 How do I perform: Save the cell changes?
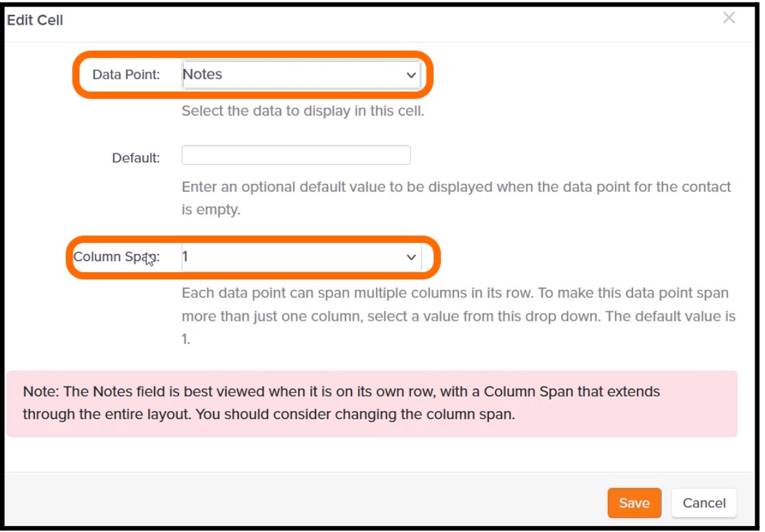click(634, 503)
